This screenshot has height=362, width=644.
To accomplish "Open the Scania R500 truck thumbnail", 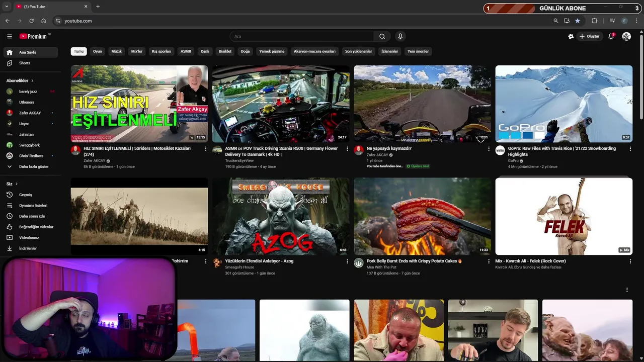I will [x=281, y=104].
